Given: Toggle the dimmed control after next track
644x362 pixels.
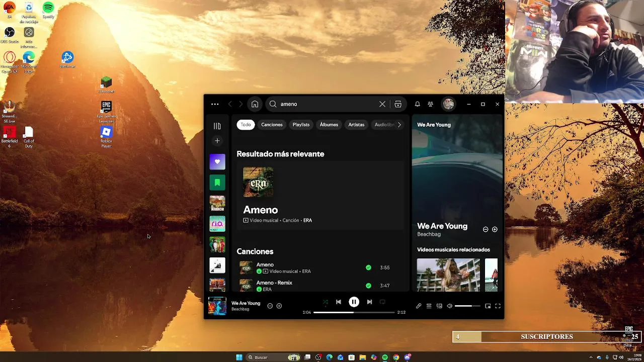Looking at the screenshot, I should [382, 302].
